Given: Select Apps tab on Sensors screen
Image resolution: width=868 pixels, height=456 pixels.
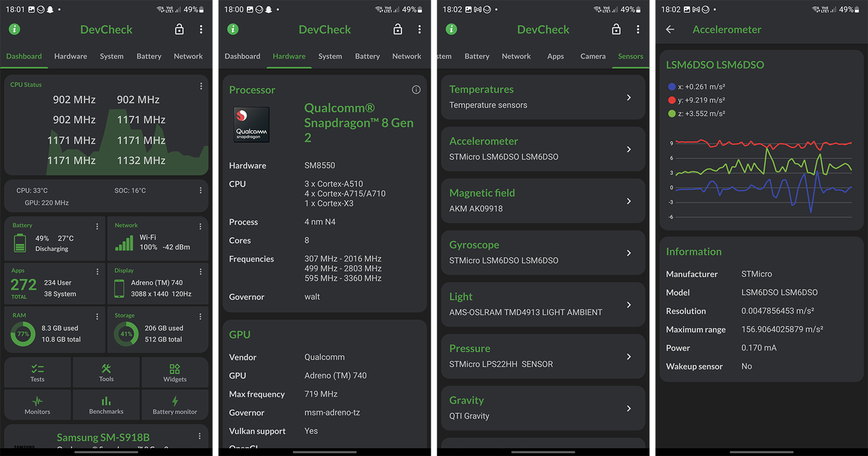Looking at the screenshot, I should 556,56.
